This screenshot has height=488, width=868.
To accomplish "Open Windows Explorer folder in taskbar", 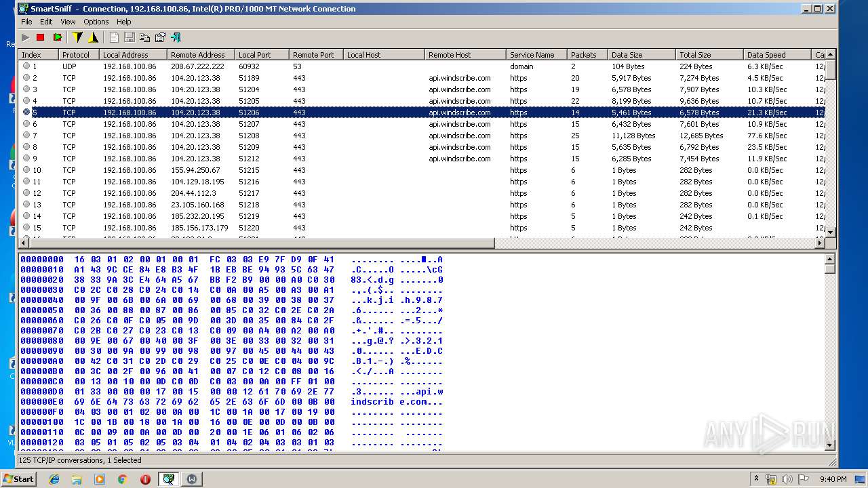I will [x=77, y=479].
